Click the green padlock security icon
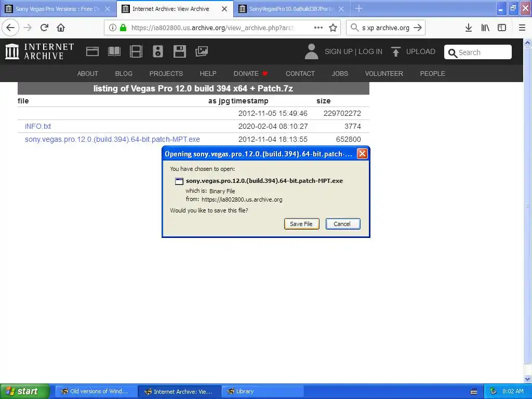532x399 pixels. [123, 28]
